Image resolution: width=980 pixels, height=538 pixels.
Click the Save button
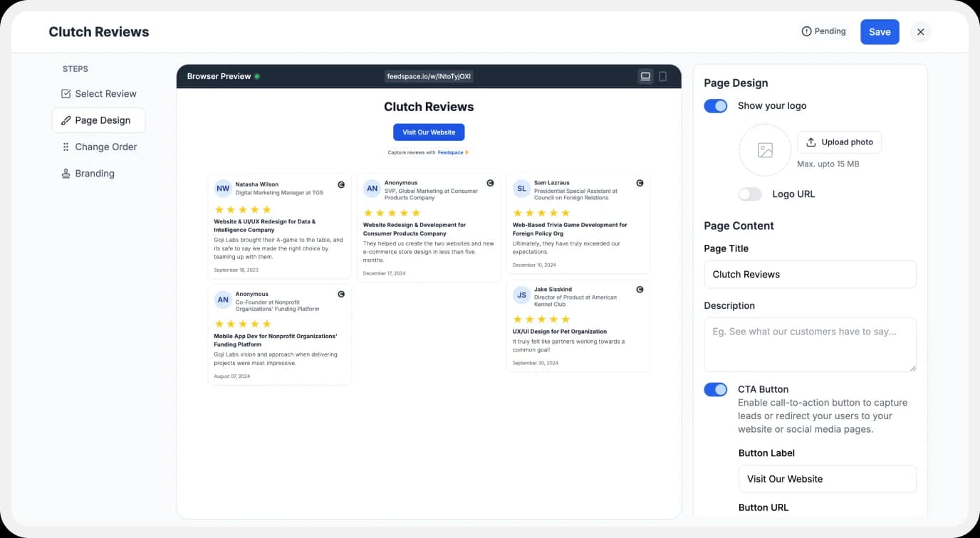(880, 31)
